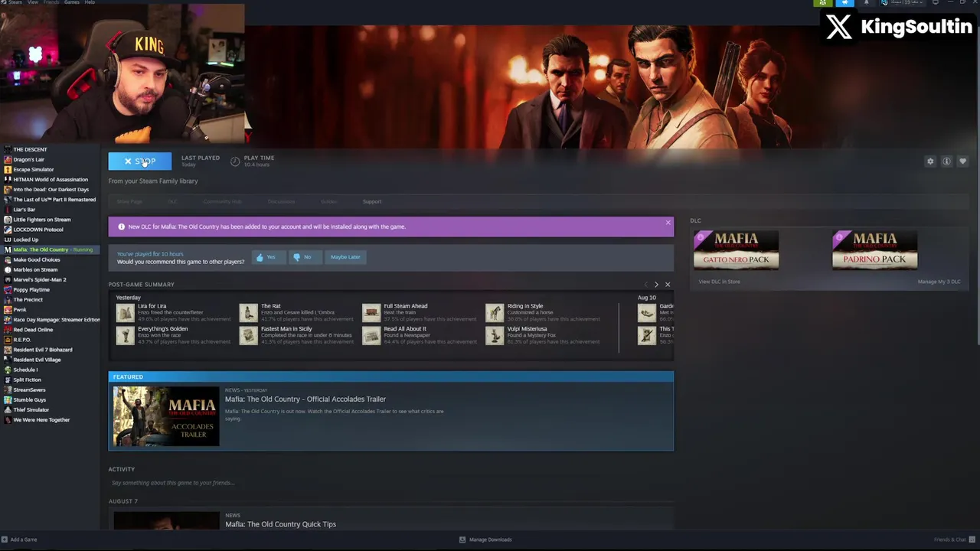
Task: Click the info icon in DLC notice
Action: [121, 227]
